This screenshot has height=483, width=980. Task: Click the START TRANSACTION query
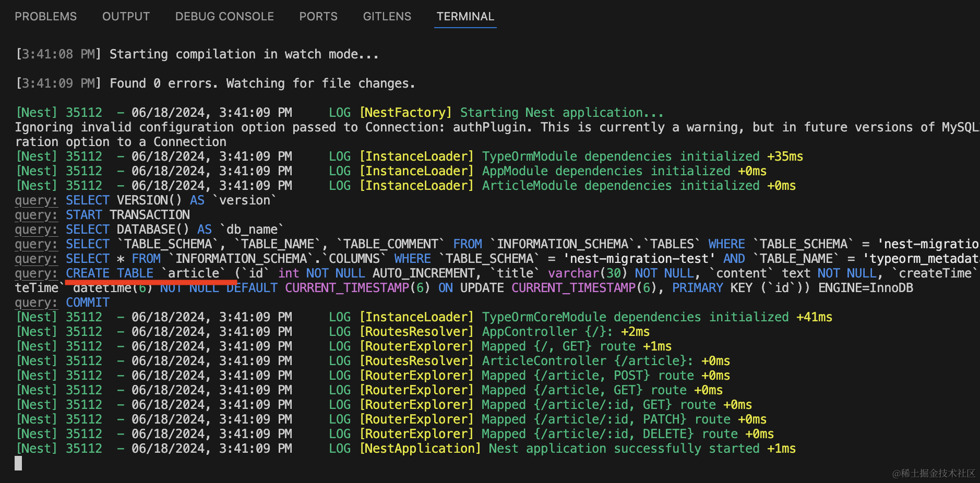pyautogui.click(x=128, y=215)
